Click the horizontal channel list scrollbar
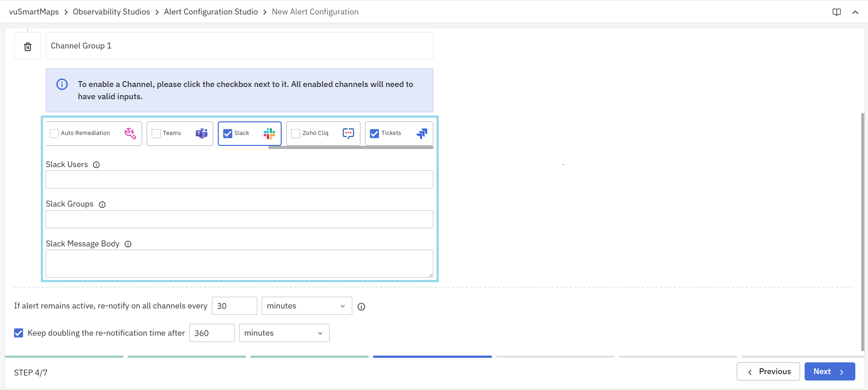 pyautogui.click(x=350, y=147)
